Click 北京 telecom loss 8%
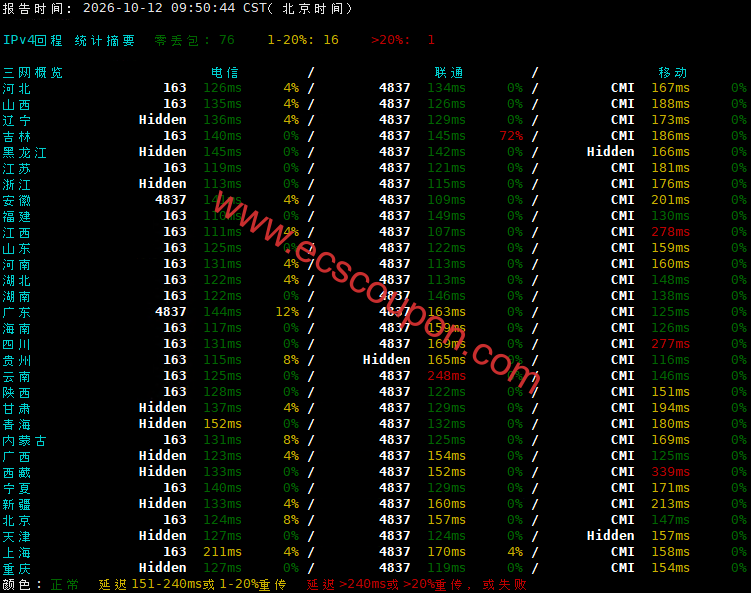Screen dimensions: 751x593 (x=291, y=520)
